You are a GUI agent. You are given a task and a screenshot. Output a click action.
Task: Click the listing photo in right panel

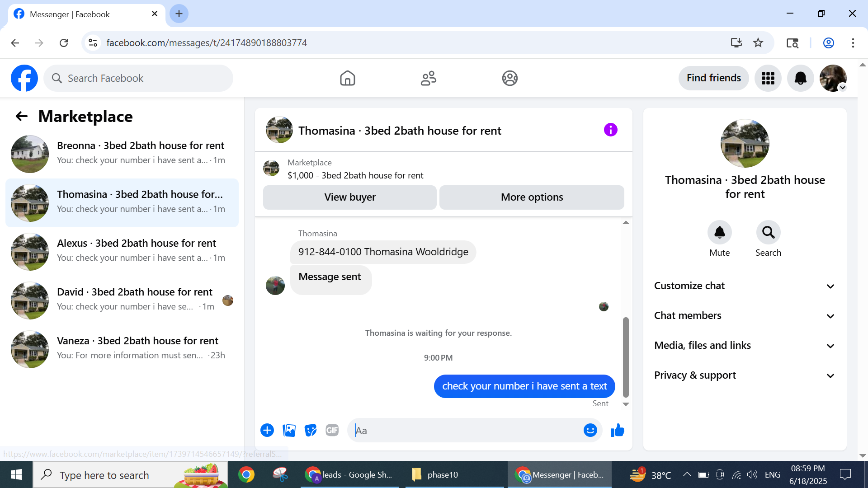[745, 143]
